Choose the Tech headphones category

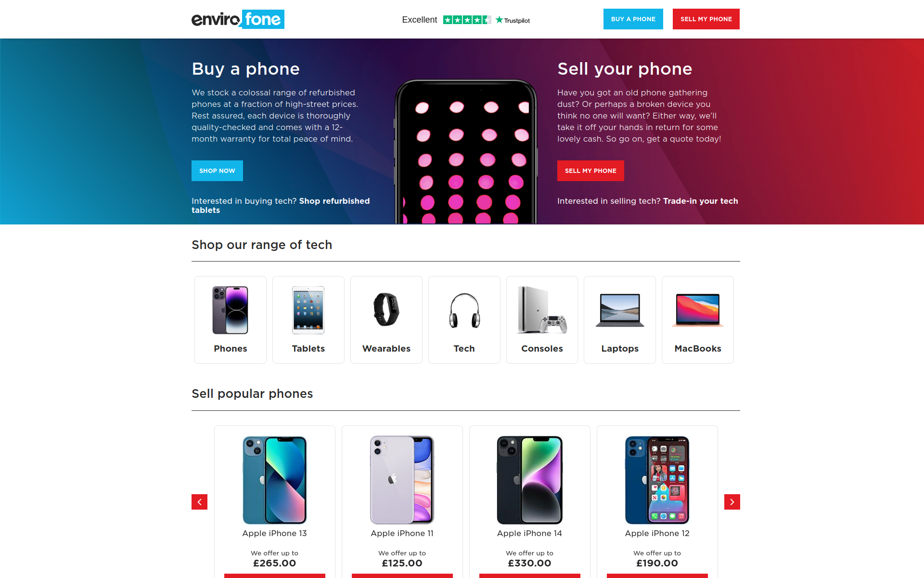464,320
